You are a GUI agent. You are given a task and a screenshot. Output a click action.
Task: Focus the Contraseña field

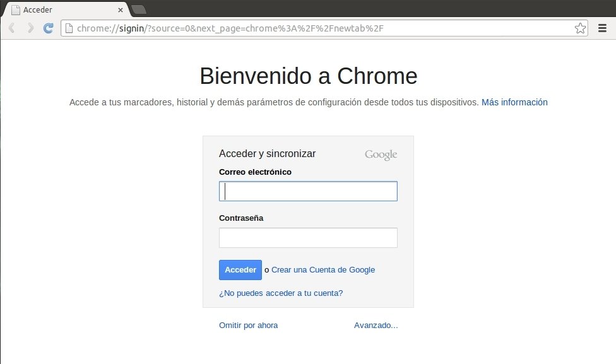pyautogui.click(x=308, y=238)
